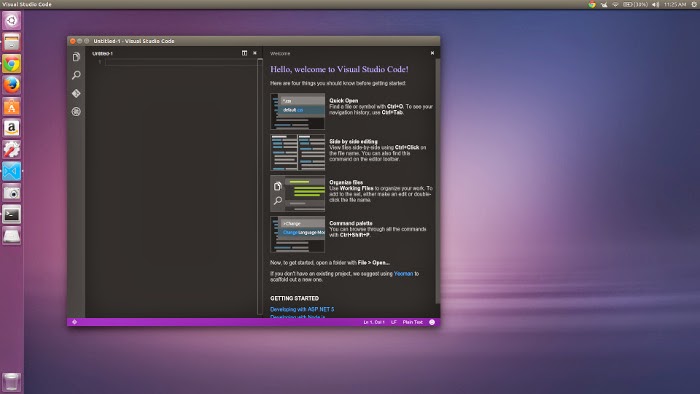Click the 'Side by side editing' heading text
700x394 pixels.
click(x=353, y=141)
